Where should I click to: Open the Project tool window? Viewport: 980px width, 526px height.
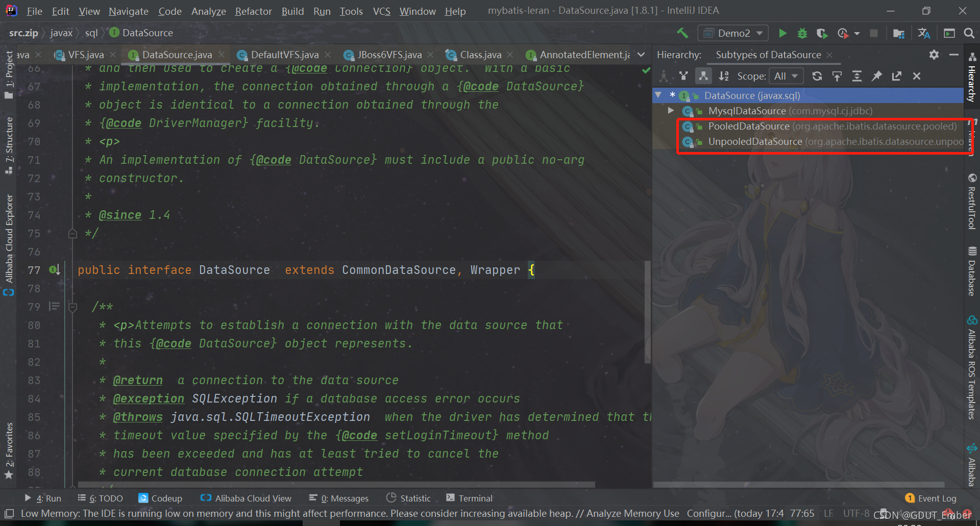[x=9, y=74]
